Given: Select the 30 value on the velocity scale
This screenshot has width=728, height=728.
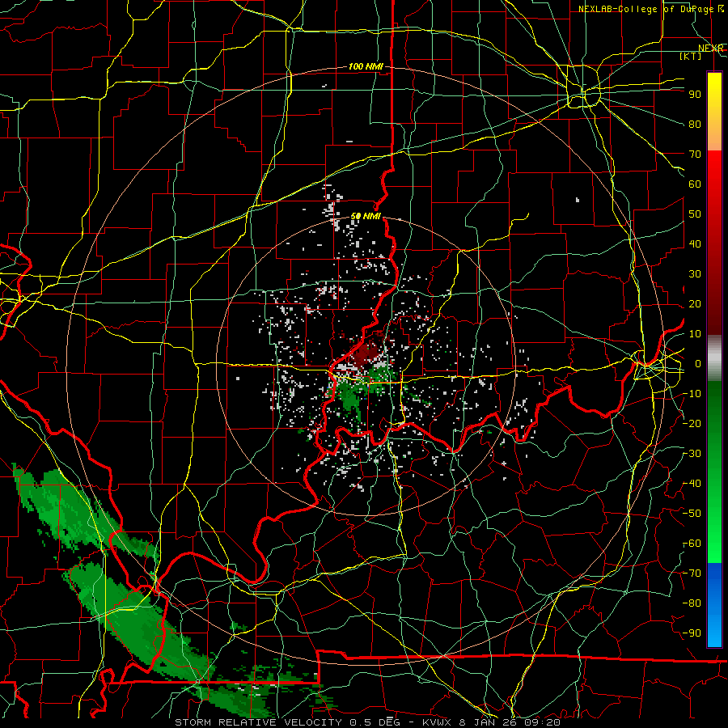Looking at the screenshot, I should 695,274.
